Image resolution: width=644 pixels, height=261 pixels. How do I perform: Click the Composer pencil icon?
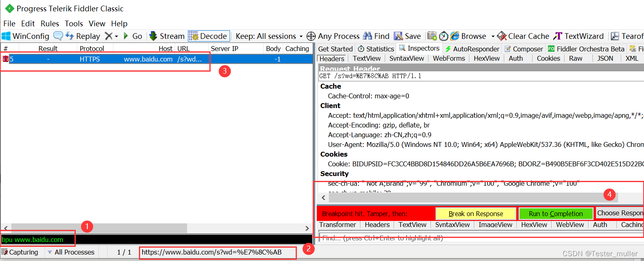(508, 49)
